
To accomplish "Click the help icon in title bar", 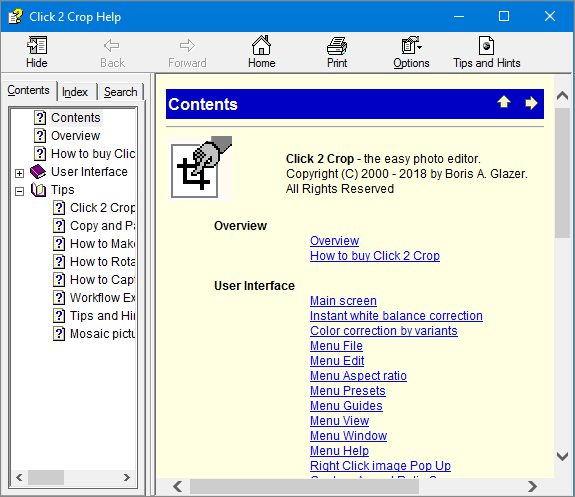I will (15, 17).
